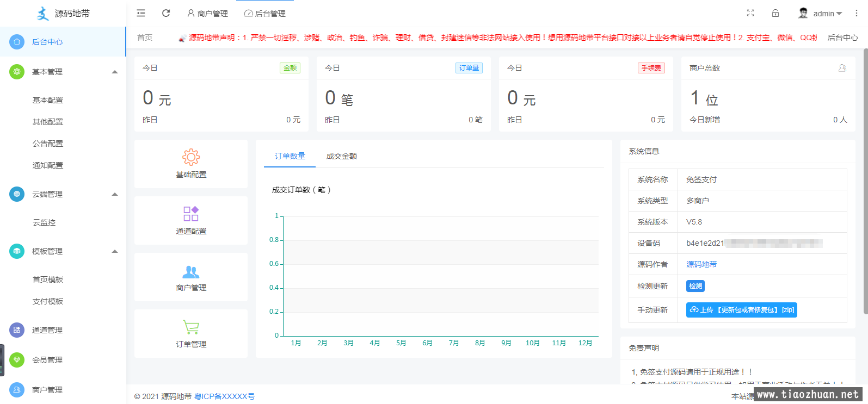Screen dimensions: 868x404
Task: Open 商户管理 people icon shortcut
Action: [191, 277]
